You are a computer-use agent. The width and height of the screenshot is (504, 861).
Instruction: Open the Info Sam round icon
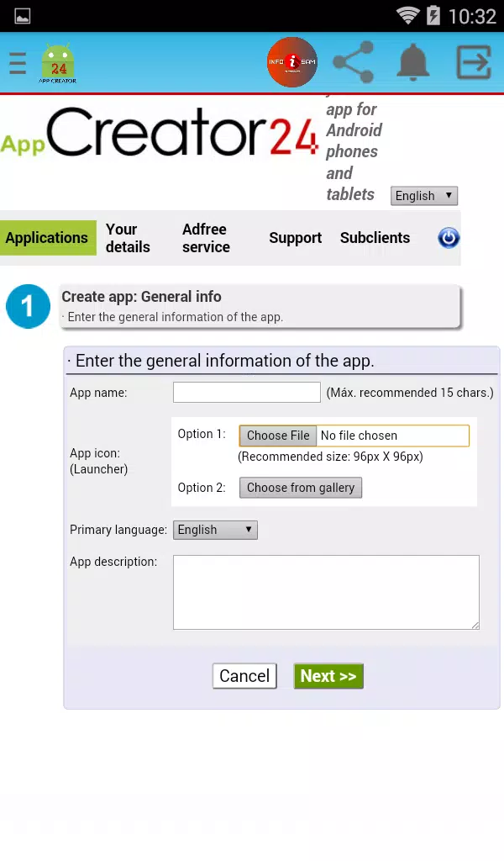pyautogui.click(x=291, y=62)
